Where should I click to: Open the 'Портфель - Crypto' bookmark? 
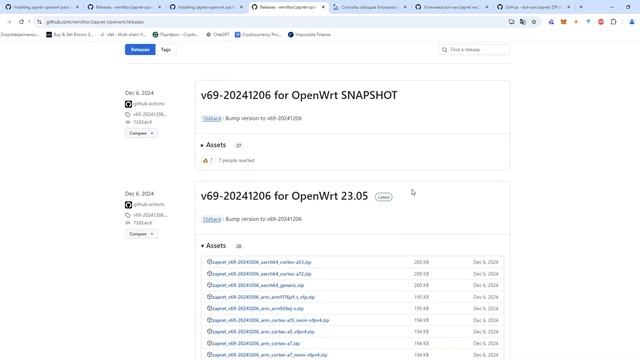coord(176,35)
